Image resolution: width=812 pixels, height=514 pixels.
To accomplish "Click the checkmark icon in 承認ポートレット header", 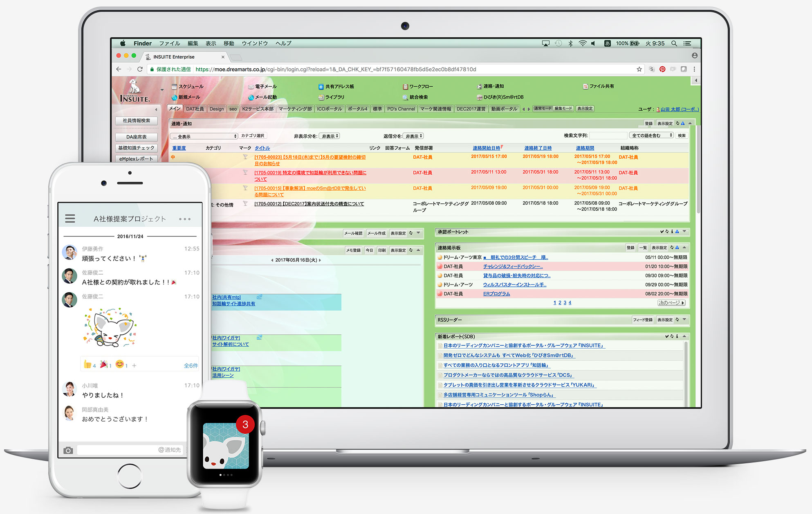I will tap(662, 232).
